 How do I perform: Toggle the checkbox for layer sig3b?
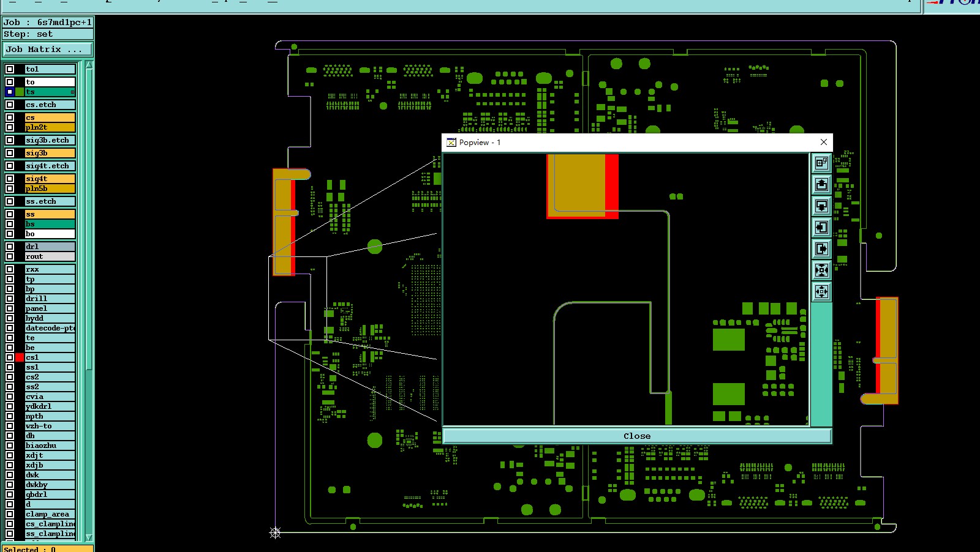click(10, 152)
